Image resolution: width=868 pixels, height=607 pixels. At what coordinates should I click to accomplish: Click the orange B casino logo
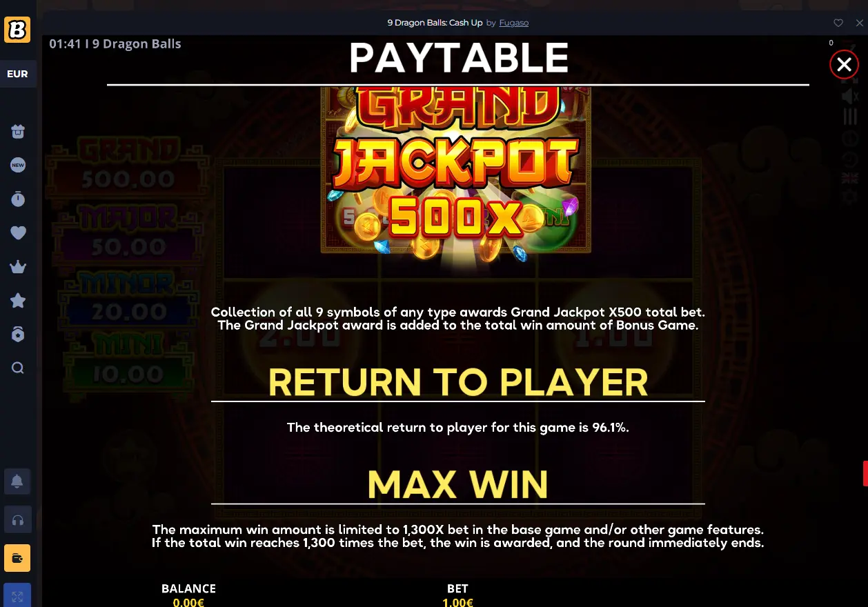pos(17,30)
